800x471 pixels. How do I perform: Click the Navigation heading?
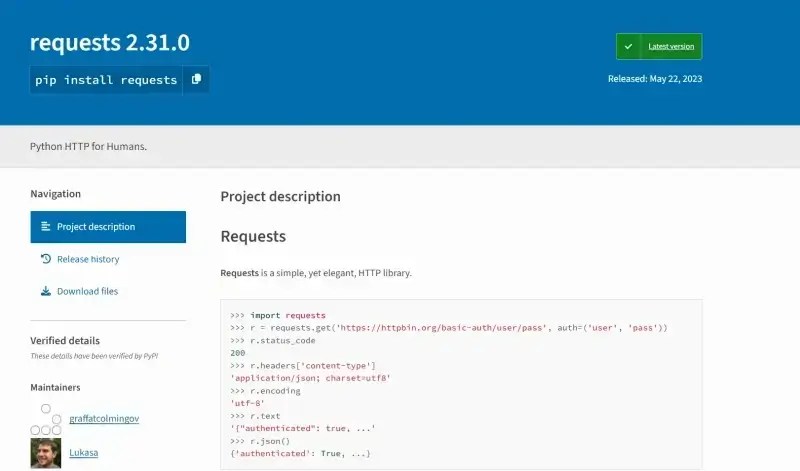pos(56,194)
